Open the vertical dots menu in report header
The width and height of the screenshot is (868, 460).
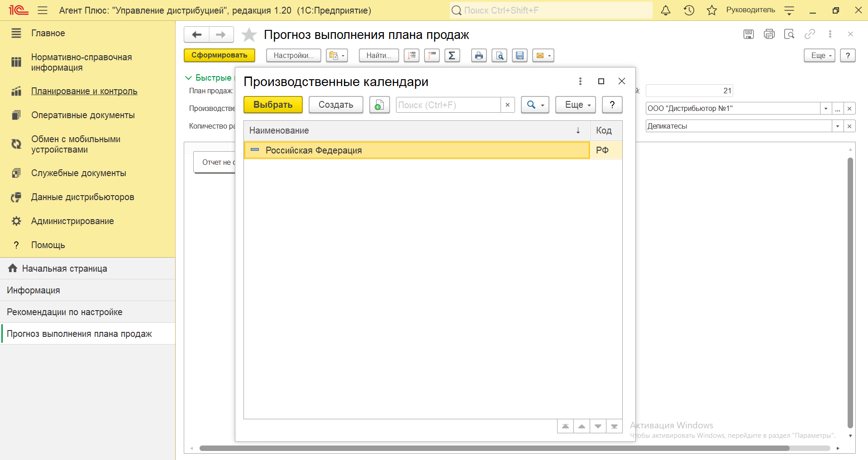click(x=830, y=34)
